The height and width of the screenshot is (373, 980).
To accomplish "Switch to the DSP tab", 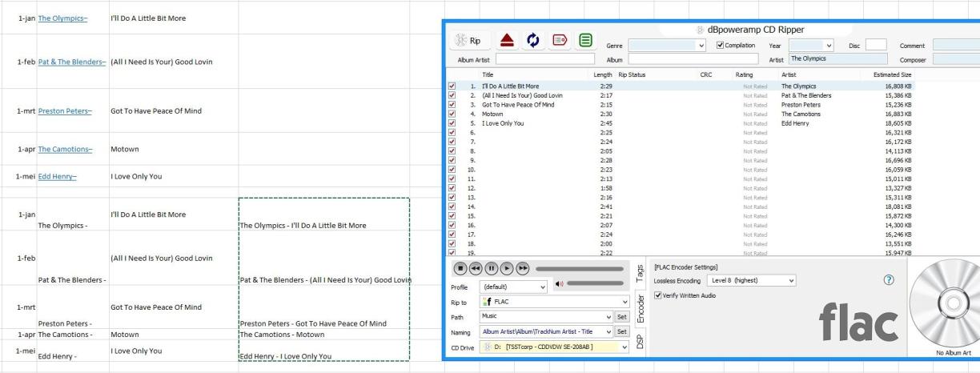I will [x=641, y=343].
